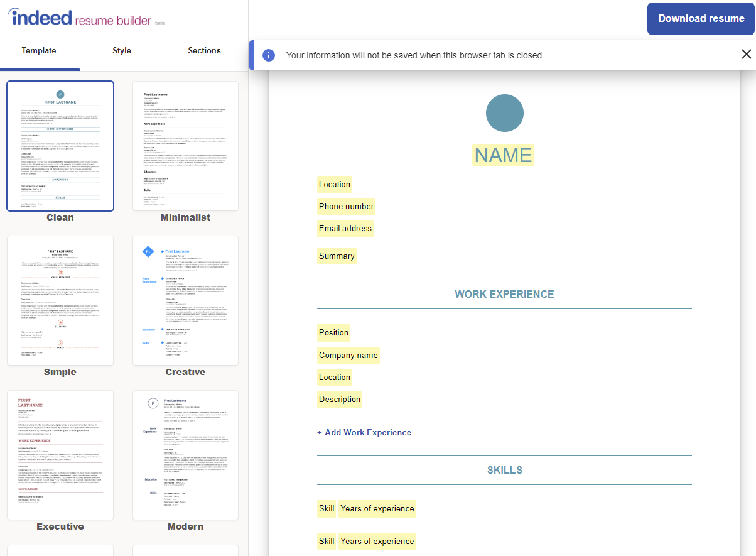Image resolution: width=756 pixels, height=556 pixels.
Task: Click the Location field under Company name
Action: pos(335,378)
